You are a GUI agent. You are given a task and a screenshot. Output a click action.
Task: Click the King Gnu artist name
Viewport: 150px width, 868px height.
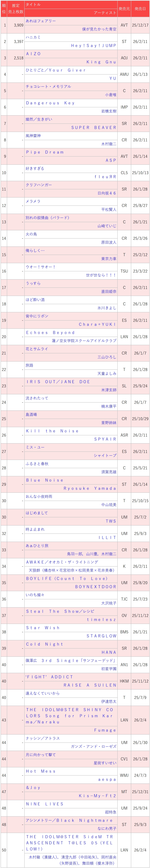point(101,62)
